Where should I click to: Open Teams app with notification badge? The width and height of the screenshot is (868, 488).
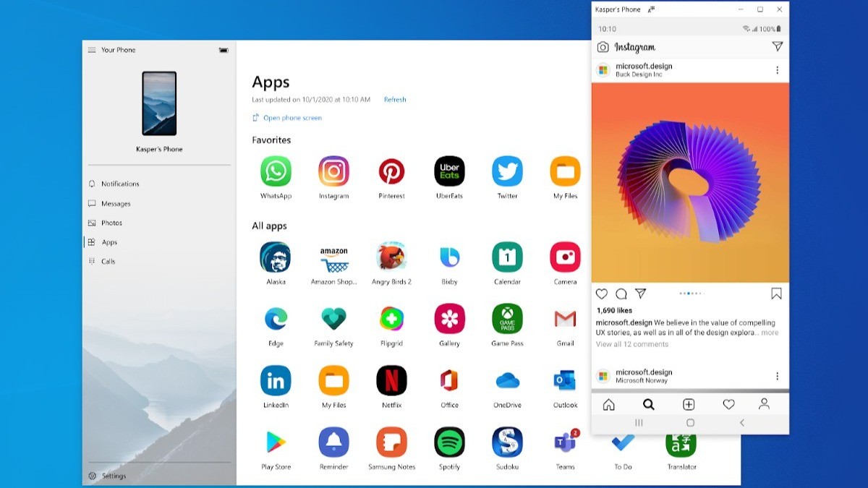click(x=565, y=442)
